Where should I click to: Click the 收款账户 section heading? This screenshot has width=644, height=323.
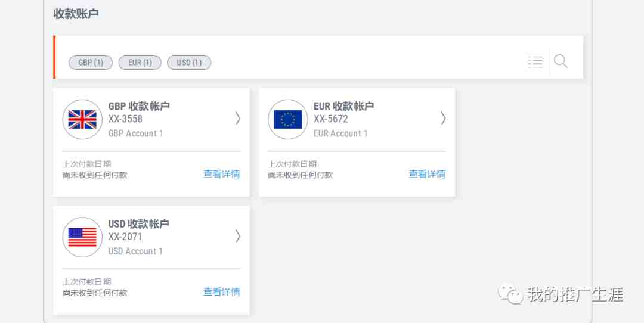(x=76, y=14)
